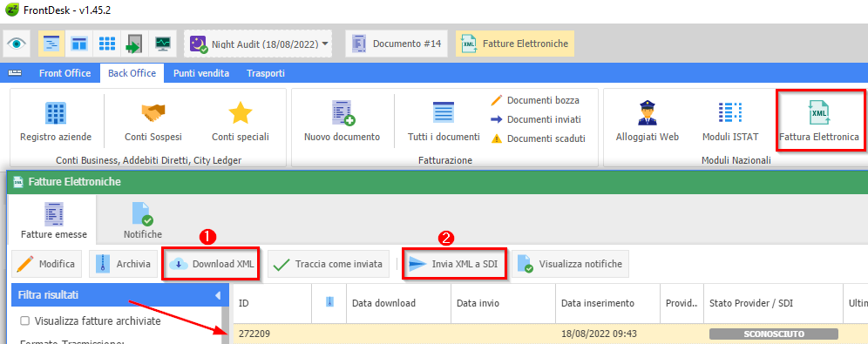Screen dimensions: 868x344
Task: Sort by ID column header
Action: [x=273, y=303]
